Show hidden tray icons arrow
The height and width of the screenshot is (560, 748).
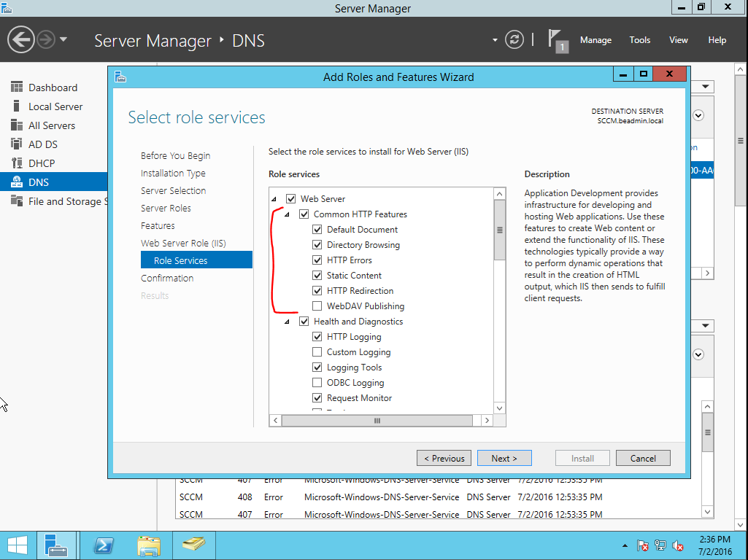click(625, 545)
